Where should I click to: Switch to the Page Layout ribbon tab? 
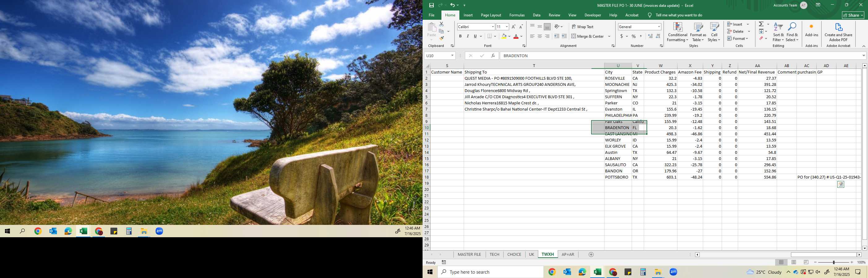click(491, 15)
